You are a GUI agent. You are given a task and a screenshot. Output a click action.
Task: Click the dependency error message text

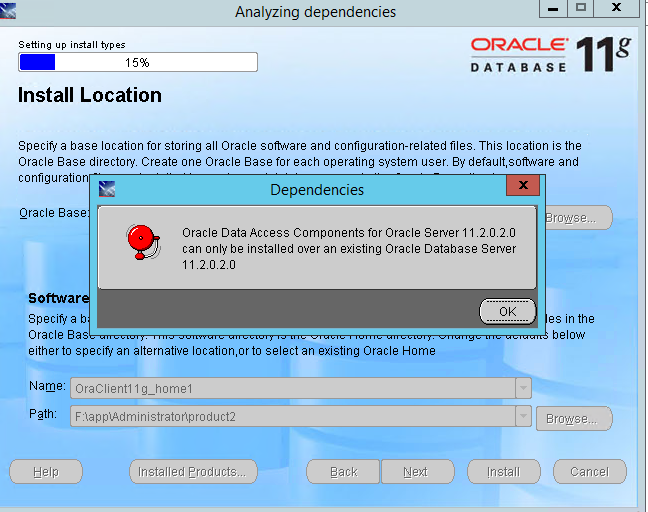click(x=349, y=249)
